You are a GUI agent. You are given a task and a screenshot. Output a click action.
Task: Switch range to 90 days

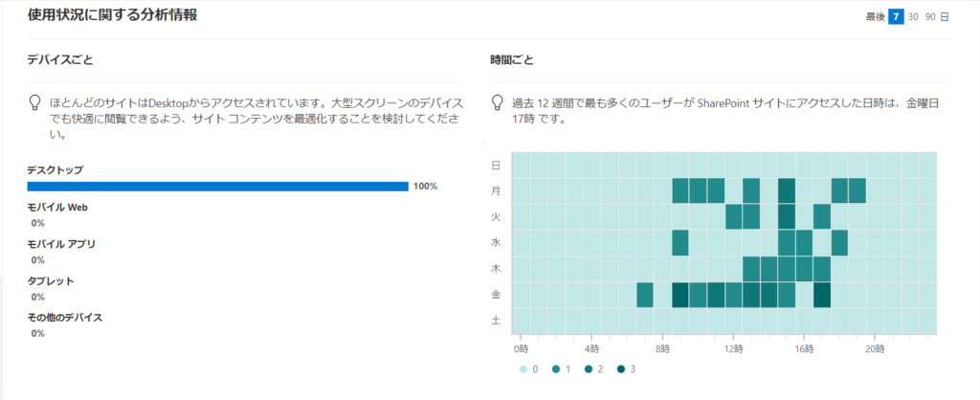click(x=930, y=17)
